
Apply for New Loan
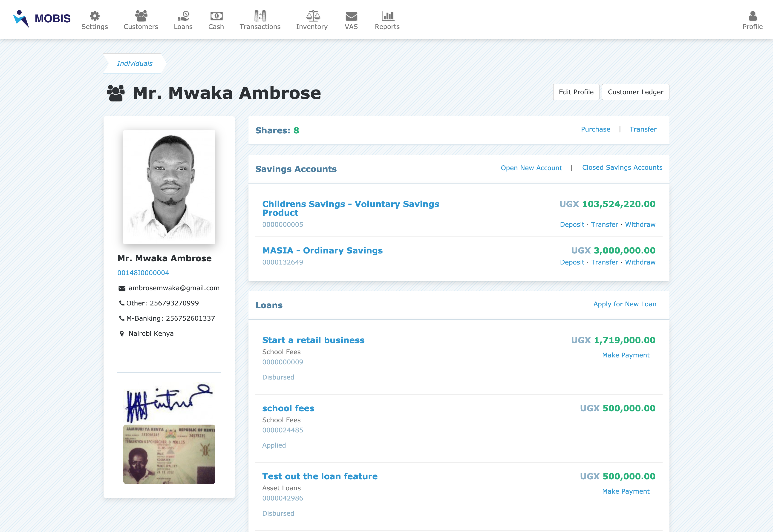(625, 304)
